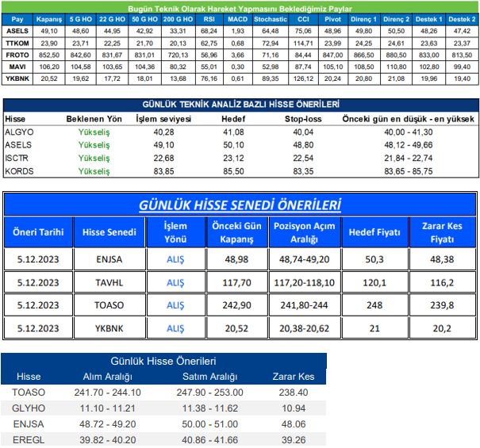Click the Kapanış column header
The image size is (480, 448).
pos(49,19)
